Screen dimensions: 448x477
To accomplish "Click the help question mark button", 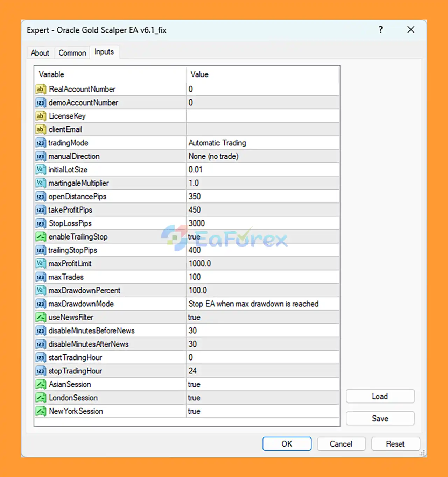I will coord(381,30).
